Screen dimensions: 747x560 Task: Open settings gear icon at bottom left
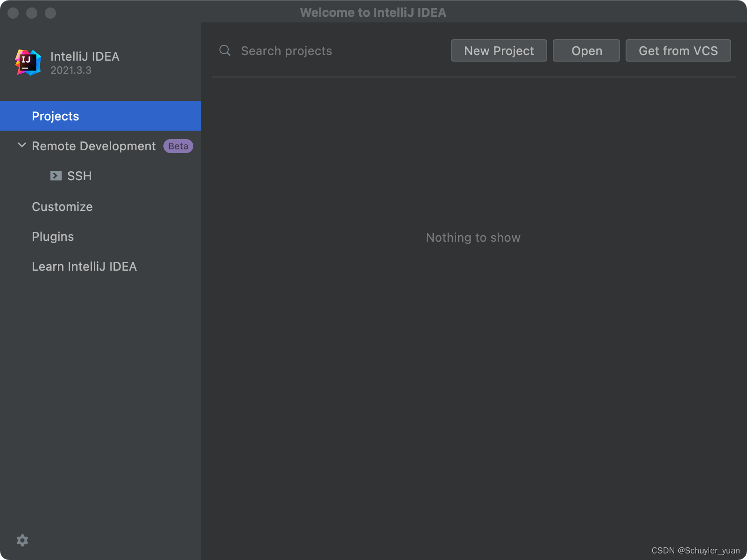pyautogui.click(x=22, y=540)
